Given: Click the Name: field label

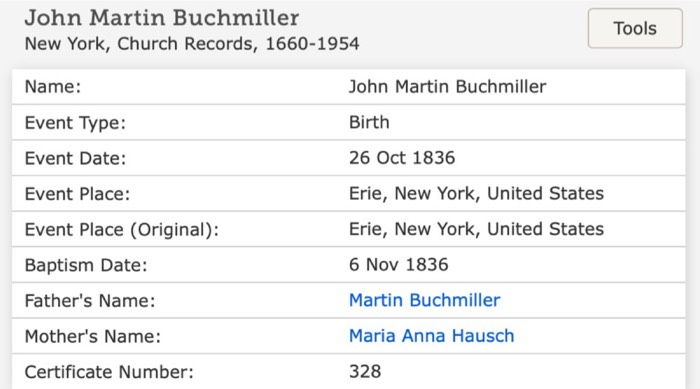Looking at the screenshot, I should (x=53, y=87).
